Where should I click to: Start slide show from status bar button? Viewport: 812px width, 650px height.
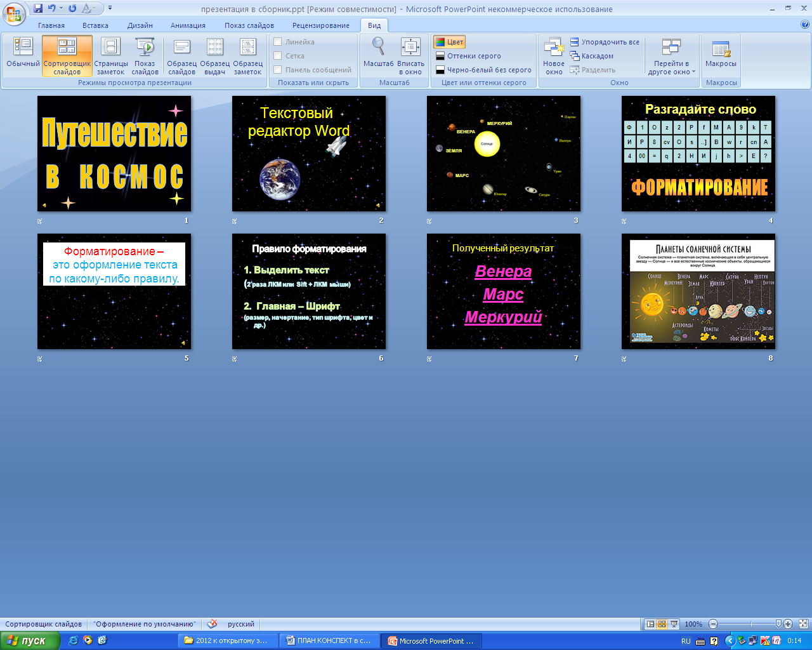(x=674, y=624)
